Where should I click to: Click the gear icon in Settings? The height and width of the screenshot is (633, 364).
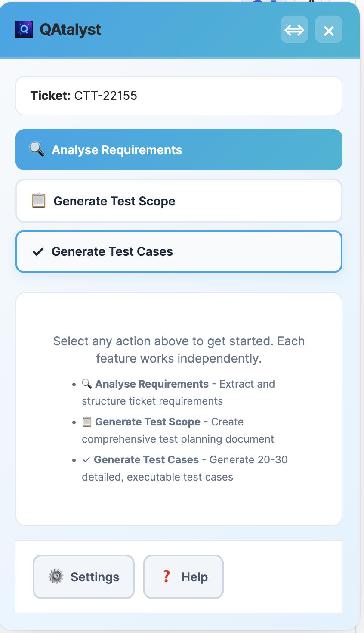56,576
